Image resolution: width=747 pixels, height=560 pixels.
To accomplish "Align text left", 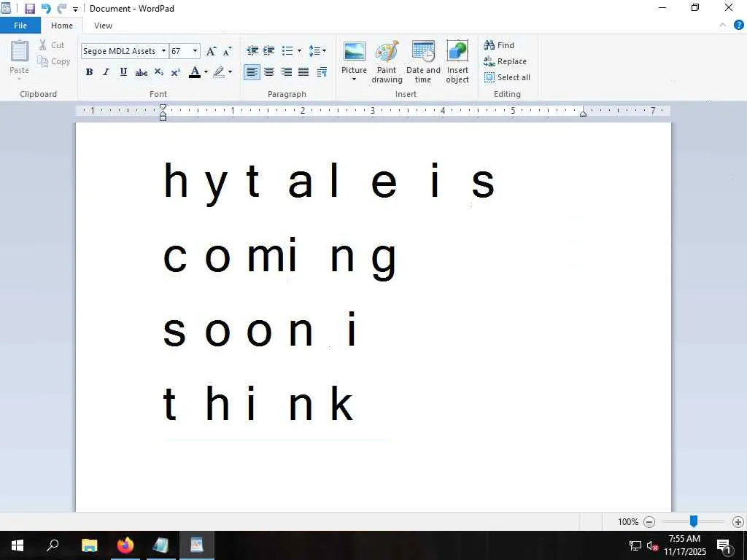I will click(x=252, y=72).
